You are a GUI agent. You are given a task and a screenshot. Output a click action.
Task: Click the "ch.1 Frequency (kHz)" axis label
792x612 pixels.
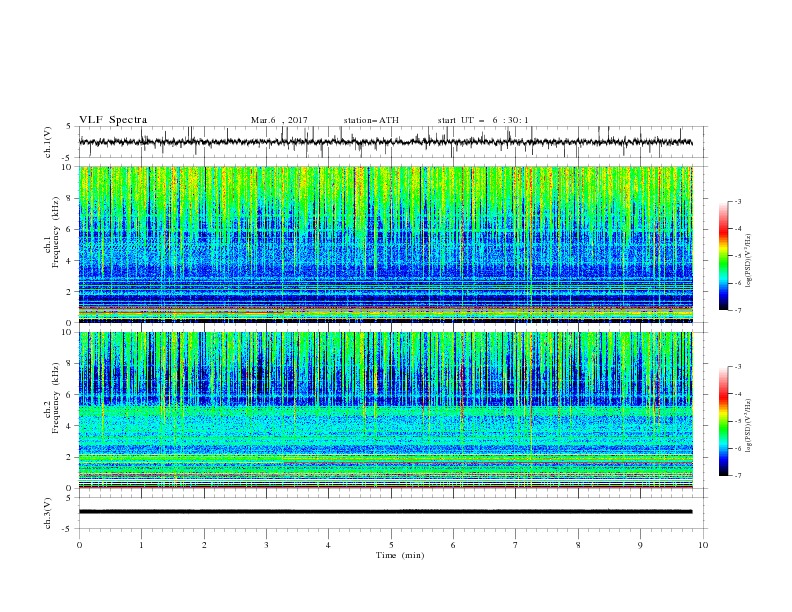[x=52, y=244]
